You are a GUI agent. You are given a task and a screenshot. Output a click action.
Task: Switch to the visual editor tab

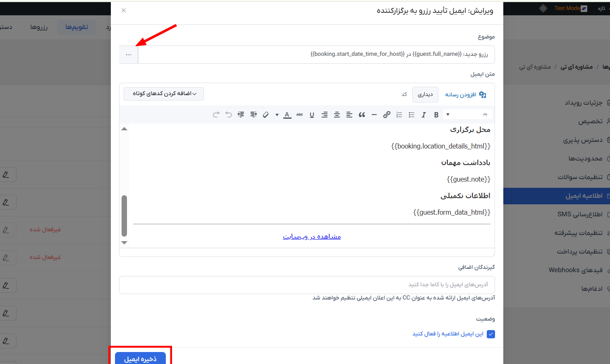[x=425, y=95]
